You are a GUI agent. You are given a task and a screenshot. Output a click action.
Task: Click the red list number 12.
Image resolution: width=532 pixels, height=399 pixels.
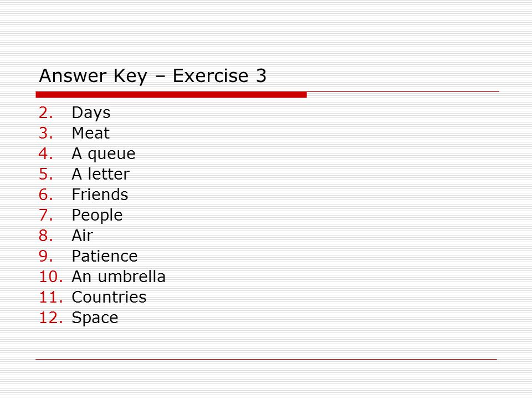click(51, 318)
